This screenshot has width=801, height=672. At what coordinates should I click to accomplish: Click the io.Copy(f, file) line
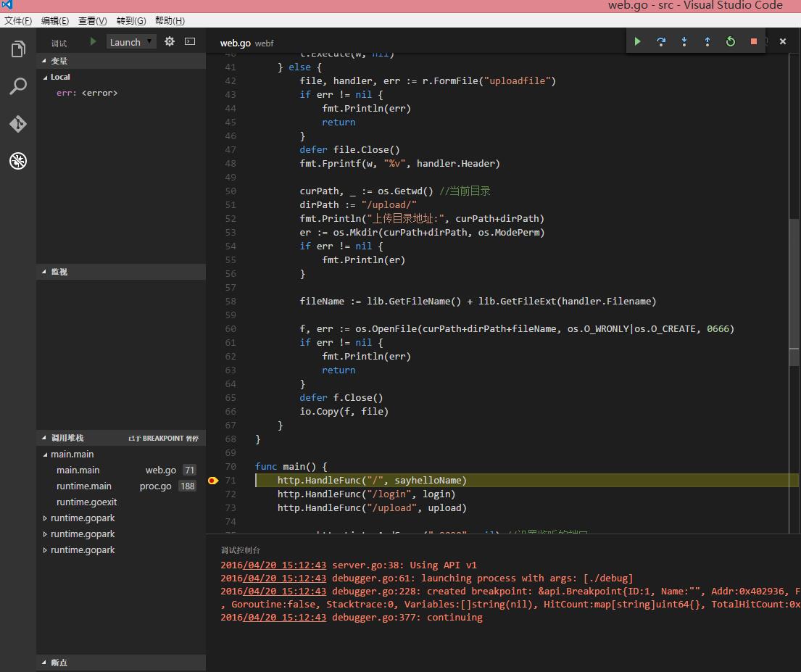tap(344, 411)
